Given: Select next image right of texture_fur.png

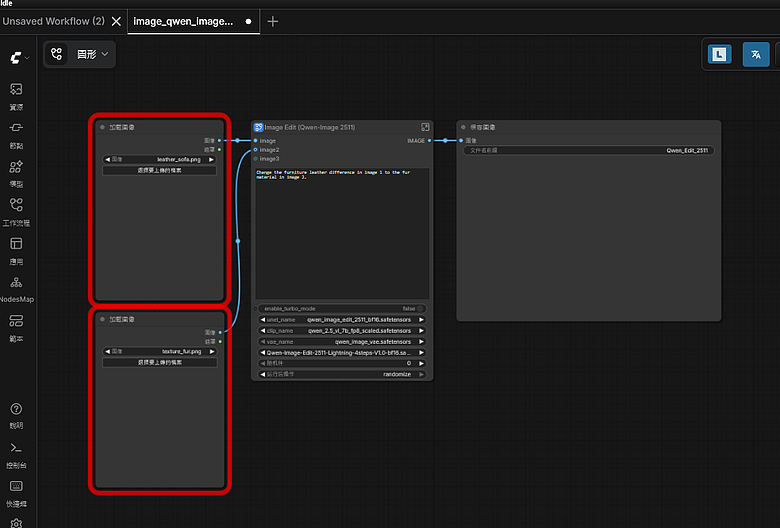Looking at the screenshot, I should tap(212, 351).
